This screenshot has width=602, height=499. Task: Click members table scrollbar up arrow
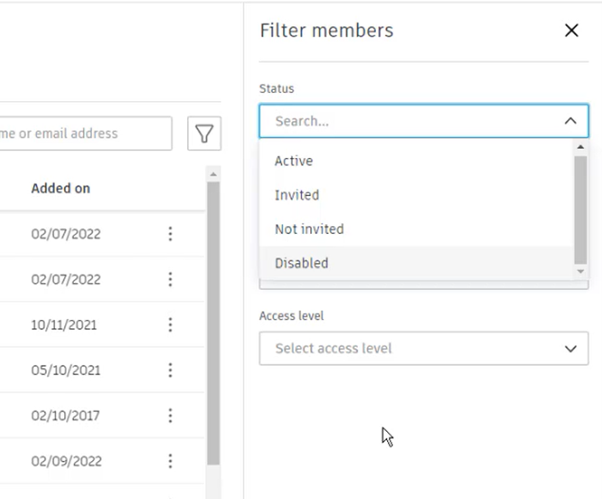(213, 175)
